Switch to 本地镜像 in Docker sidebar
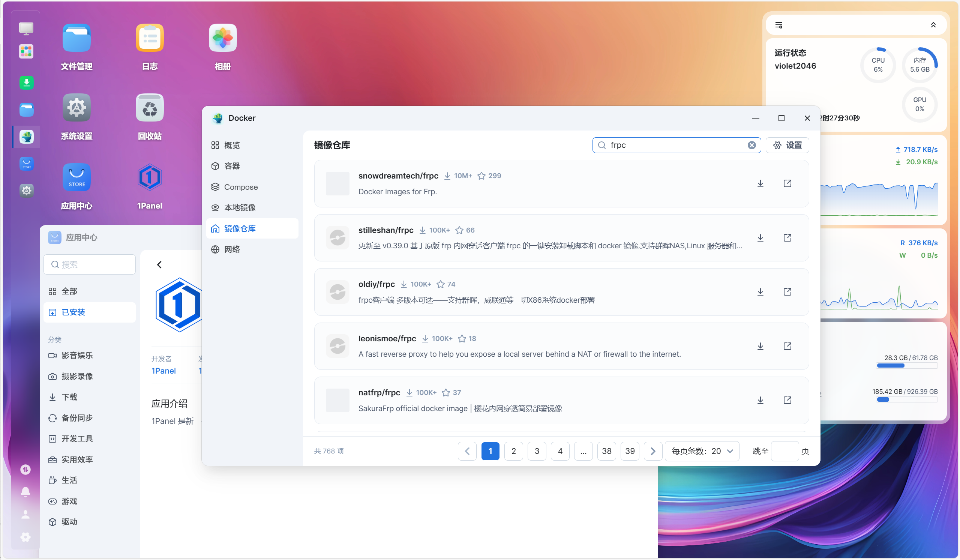The height and width of the screenshot is (560, 960). pos(240,208)
